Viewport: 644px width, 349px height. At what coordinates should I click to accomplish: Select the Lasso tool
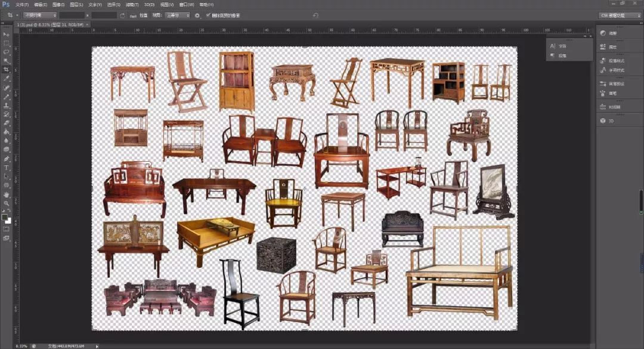point(7,52)
